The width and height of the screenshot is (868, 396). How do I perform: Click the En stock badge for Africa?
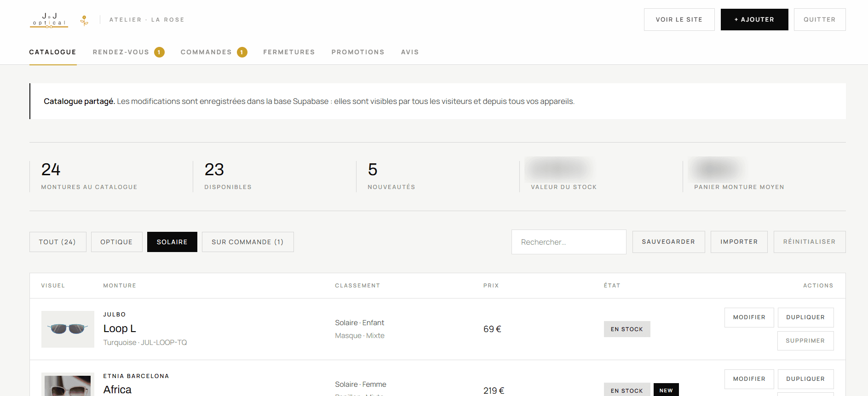627,390
